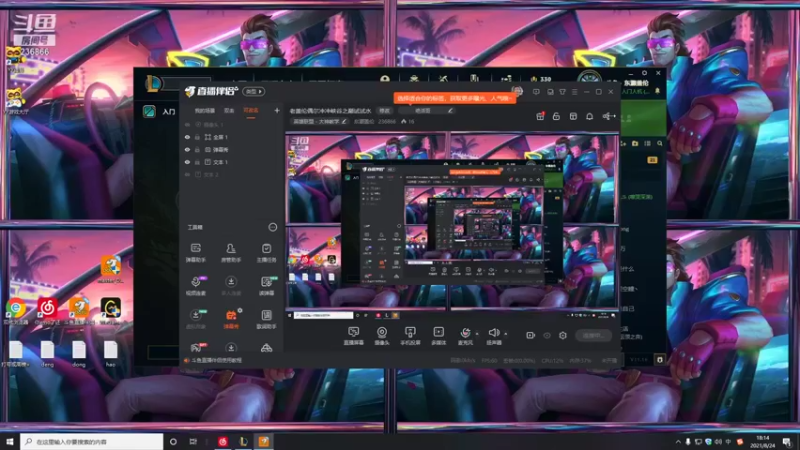Add a 手机投屏 phone casting source

click(x=410, y=336)
